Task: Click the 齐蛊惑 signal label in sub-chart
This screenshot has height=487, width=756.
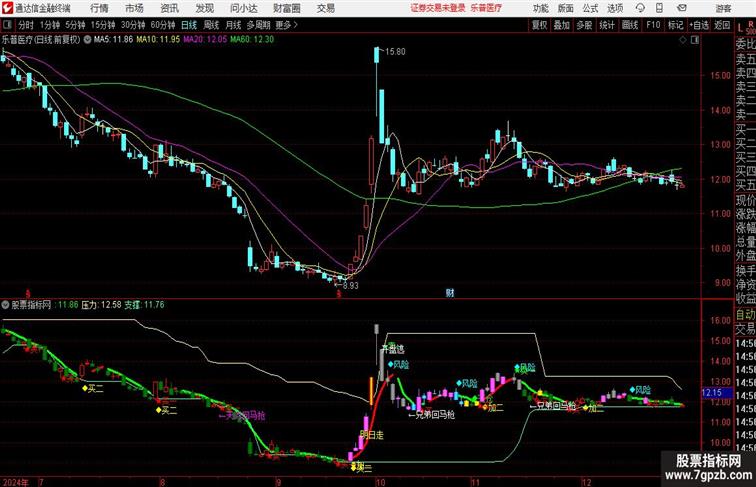Action: (393, 349)
